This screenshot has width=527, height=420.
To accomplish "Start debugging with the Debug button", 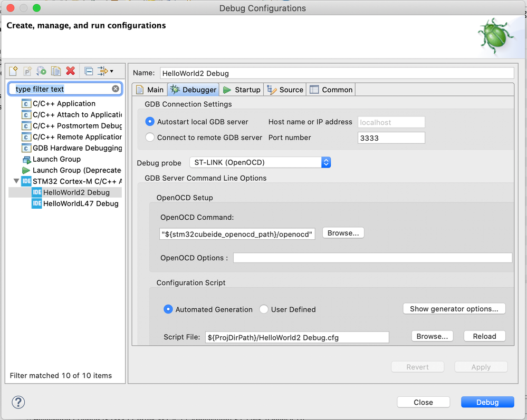I will tap(487, 402).
